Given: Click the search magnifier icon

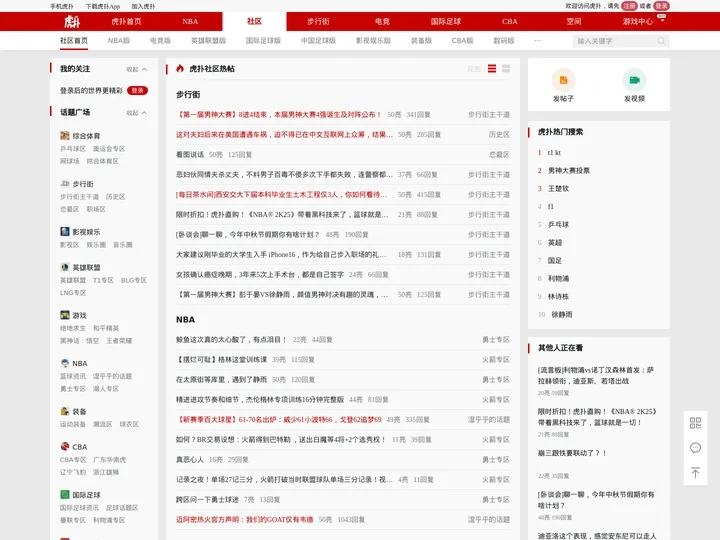Looking at the screenshot, I should (x=661, y=41).
